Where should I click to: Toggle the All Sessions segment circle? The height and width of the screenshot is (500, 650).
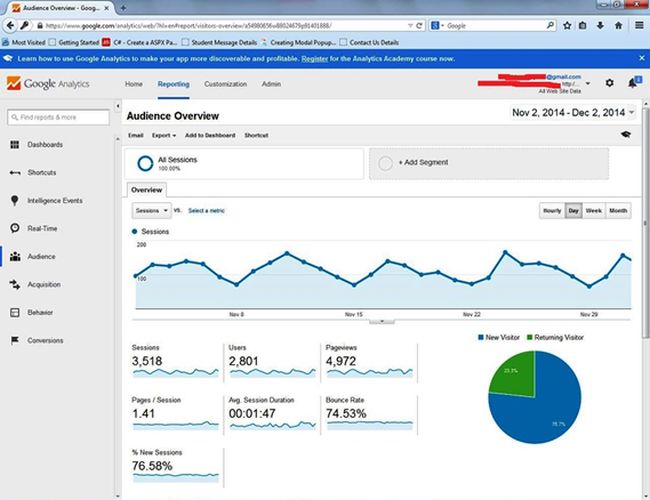146,163
